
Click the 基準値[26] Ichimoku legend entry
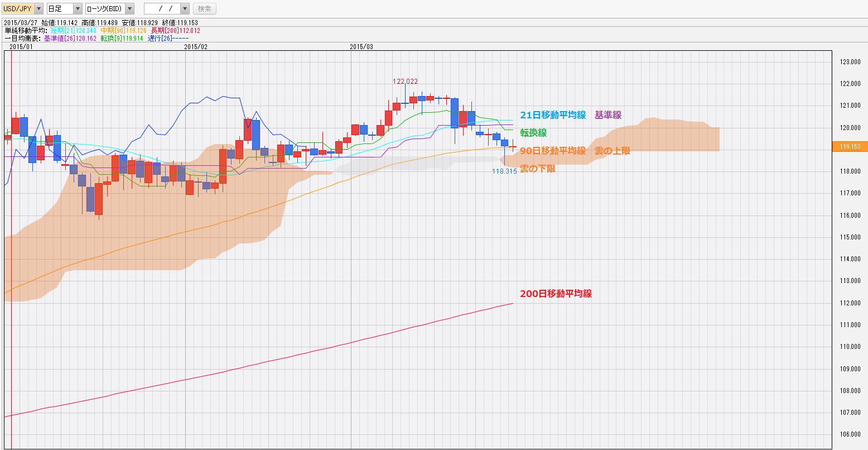tap(70, 39)
